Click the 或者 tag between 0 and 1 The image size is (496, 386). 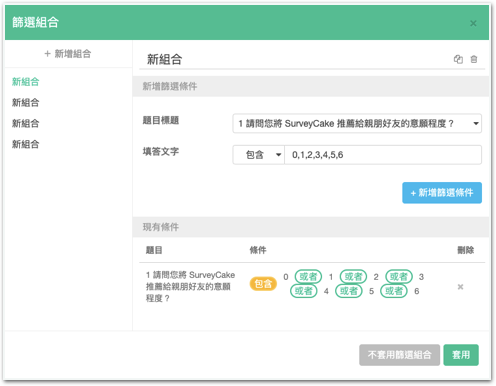tap(308, 277)
